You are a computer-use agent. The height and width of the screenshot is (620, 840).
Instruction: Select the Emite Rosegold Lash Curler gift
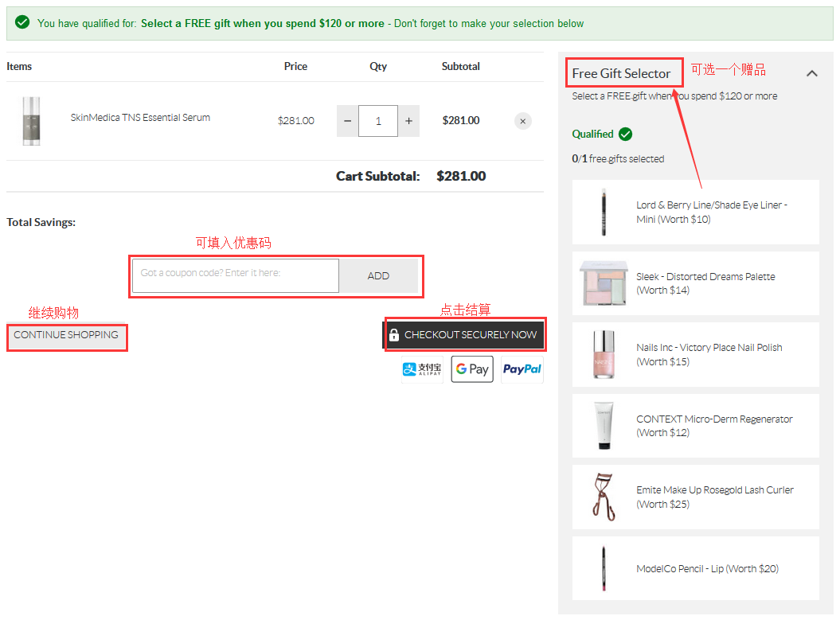(x=695, y=497)
